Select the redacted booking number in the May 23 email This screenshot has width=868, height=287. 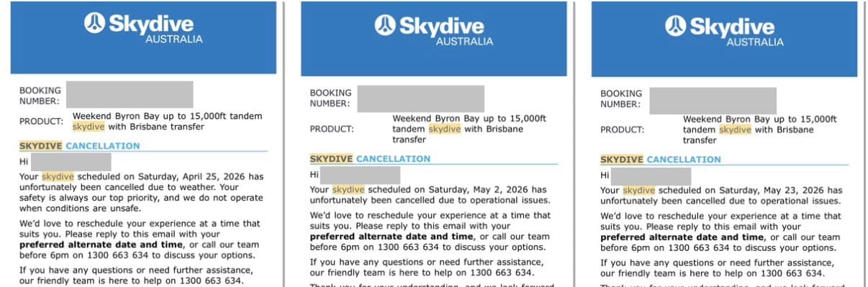click(713, 100)
